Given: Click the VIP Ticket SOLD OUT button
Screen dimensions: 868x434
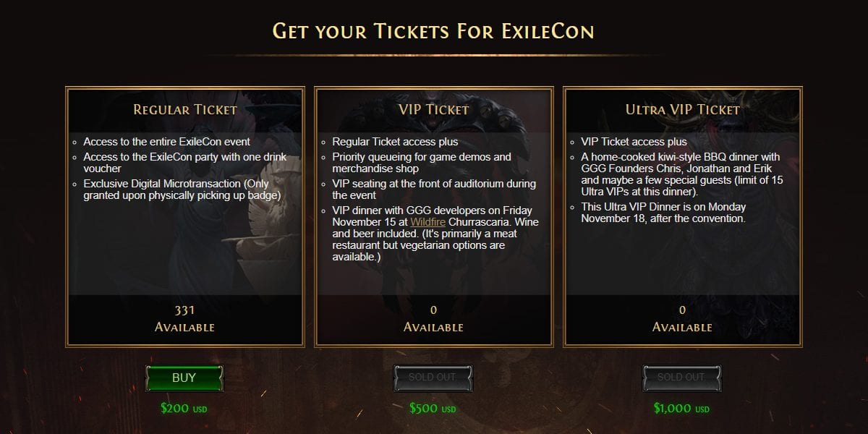Looking at the screenshot, I should 433,378.
